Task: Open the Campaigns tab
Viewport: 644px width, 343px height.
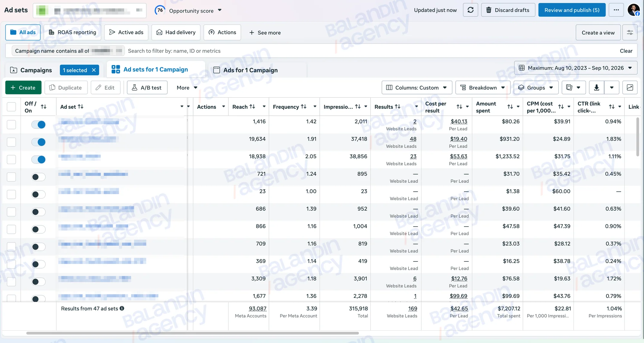Action: 31,70
